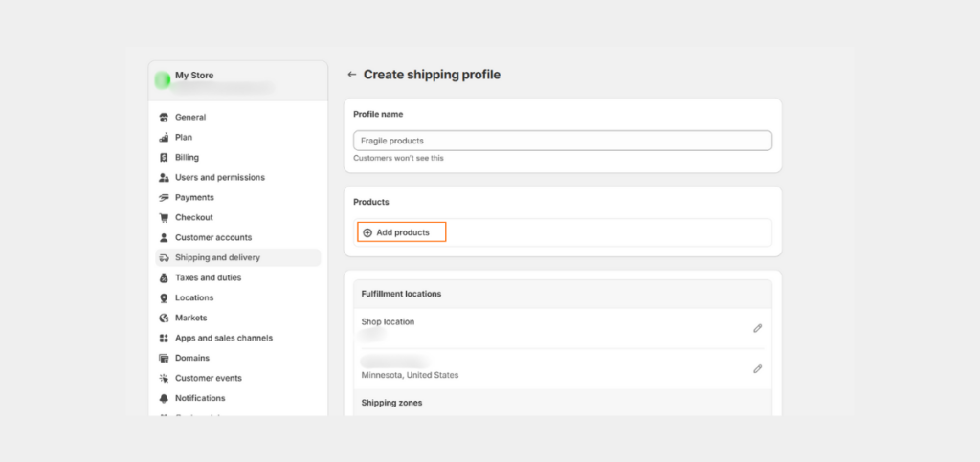Screen dimensions: 980x462
Task: Click the Customer accounts person icon
Action: (x=164, y=238)
